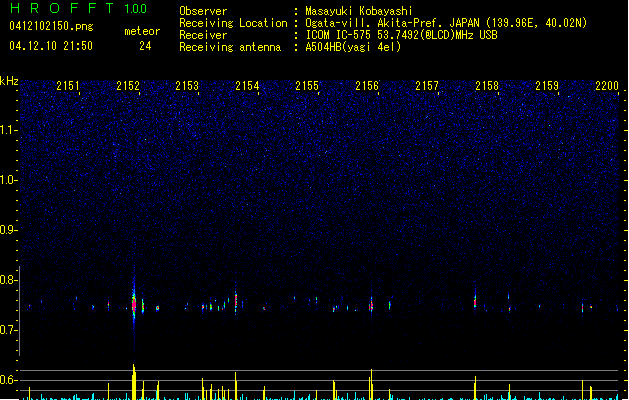Screen dimensions: 629x400
Task: Click the 1.0 kHz frequency tick label
Action: (x=8, y=180)
